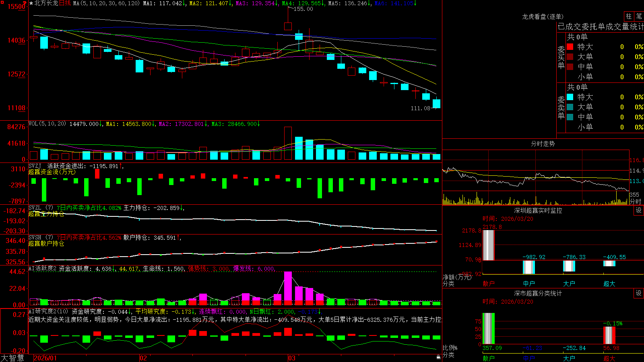This screenshot has width=644, height=362.
Task: Click the tallest magenta bar in AI活跃度2
Action: coord(288,288)
